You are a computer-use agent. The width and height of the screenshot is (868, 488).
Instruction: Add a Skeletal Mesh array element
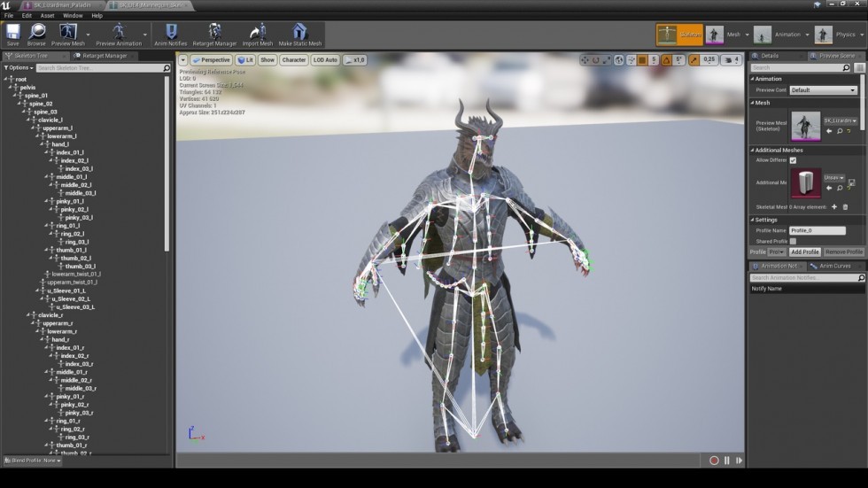[834, 207]
